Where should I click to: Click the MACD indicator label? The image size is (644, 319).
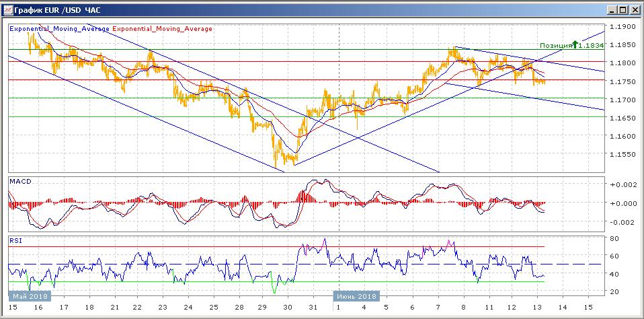(20, 182)
